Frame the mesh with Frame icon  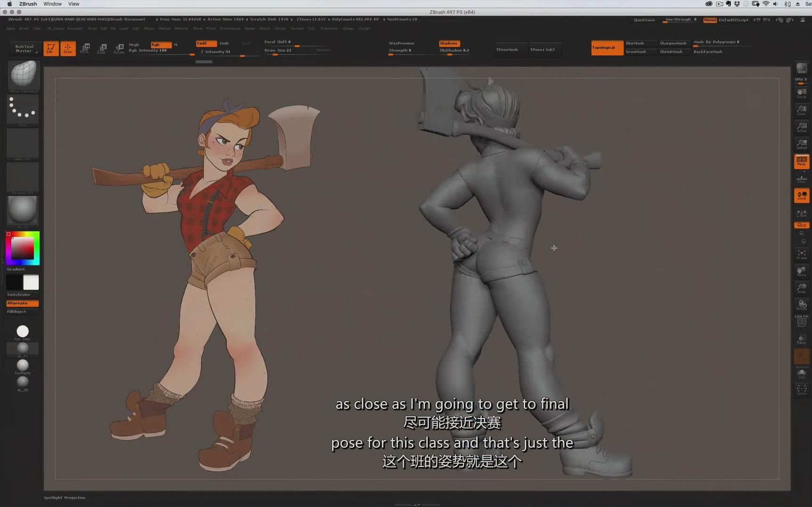(x=801, y=255)
